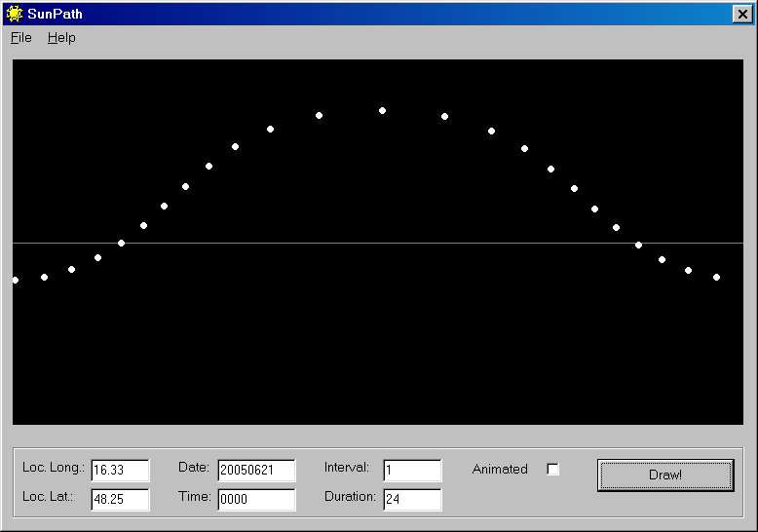Click the Animated label text
The width and height of the screenshot is (758, 532).
500,469
